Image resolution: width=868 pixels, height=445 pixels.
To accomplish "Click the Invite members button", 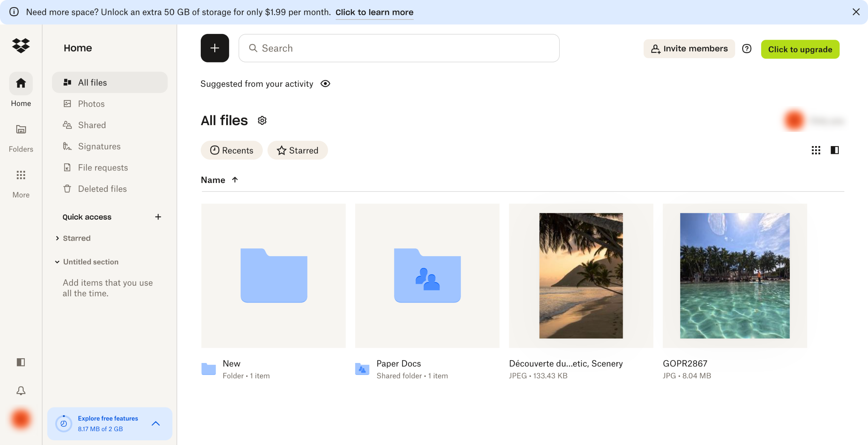I will pos(689,49).
